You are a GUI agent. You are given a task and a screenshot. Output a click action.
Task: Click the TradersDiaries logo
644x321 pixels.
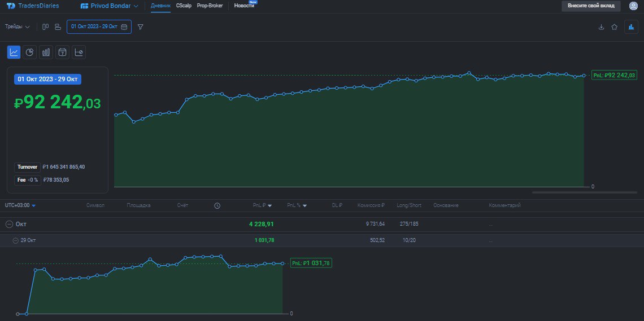coord(33,6)
